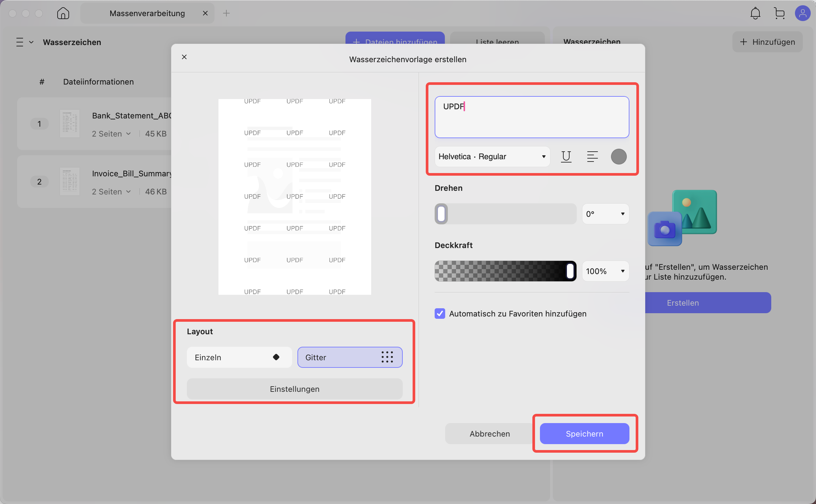Click the watermark preview page

tap(295, 197)
